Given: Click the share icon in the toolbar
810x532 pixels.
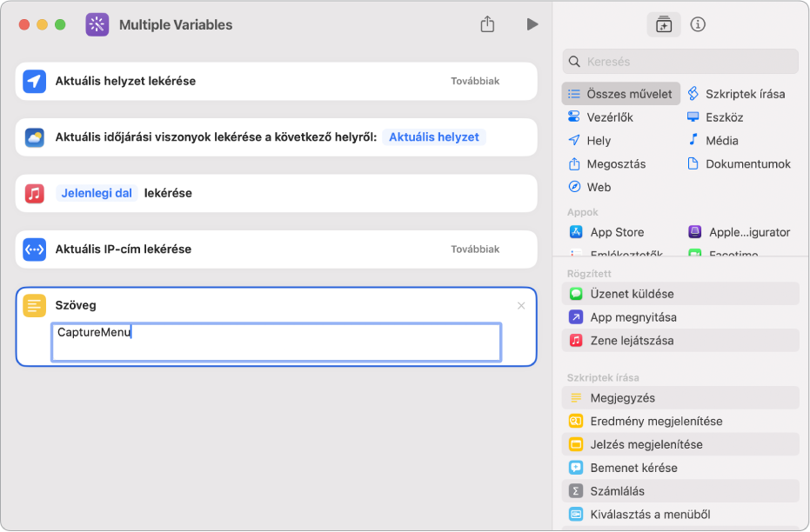Looking at the screenshot, I should click(x=487, y=24).
